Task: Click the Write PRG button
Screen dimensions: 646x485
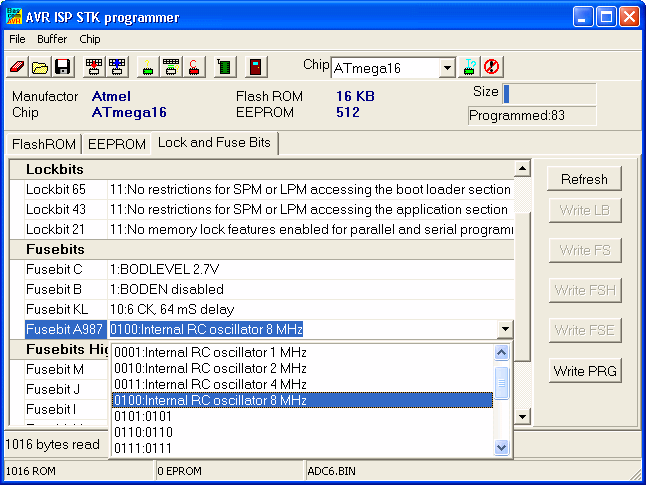Action: (584, 371)
